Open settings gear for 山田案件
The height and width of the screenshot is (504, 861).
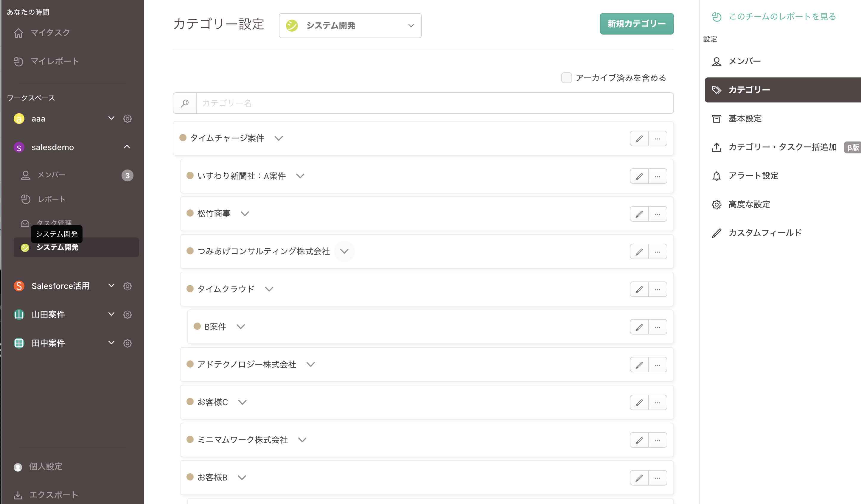coord(128,314)
